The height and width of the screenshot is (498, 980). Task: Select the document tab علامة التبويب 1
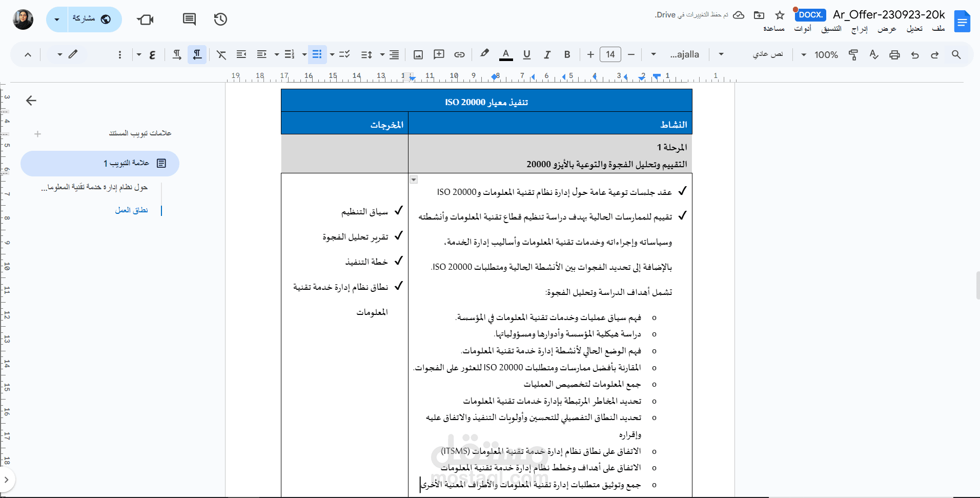pos(100,163)
